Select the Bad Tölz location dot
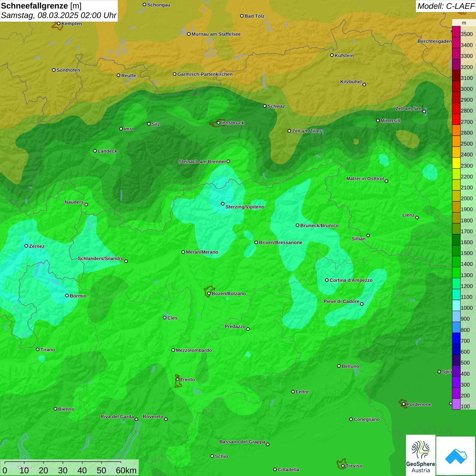Image resolution: width=476 pixels, height=476 pixels. pyautogui.click(x=242, y=16)
